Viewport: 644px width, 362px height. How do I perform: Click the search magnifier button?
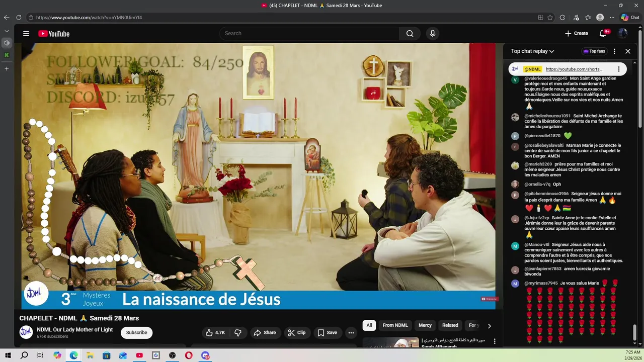tap(410, 34)
